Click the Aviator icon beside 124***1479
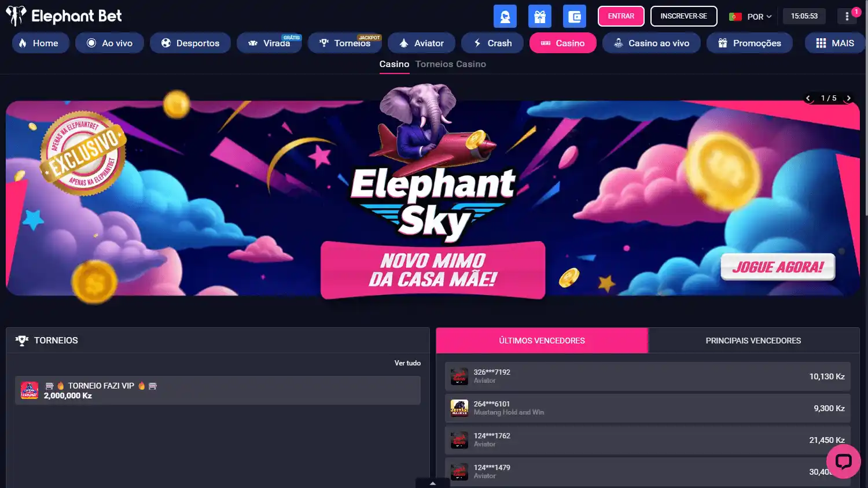Screen dimensions: 868x488 click(459, 472)
